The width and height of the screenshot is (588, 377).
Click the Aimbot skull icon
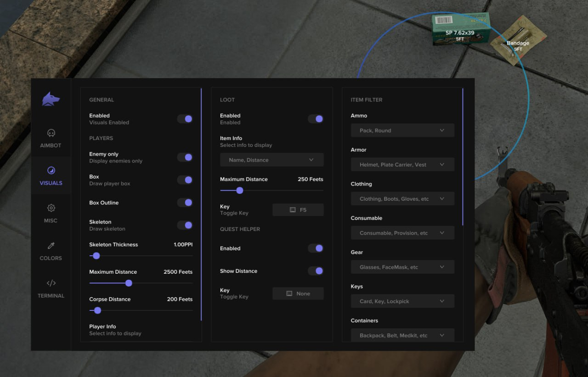pyautogui.click(x=51, y=133)
